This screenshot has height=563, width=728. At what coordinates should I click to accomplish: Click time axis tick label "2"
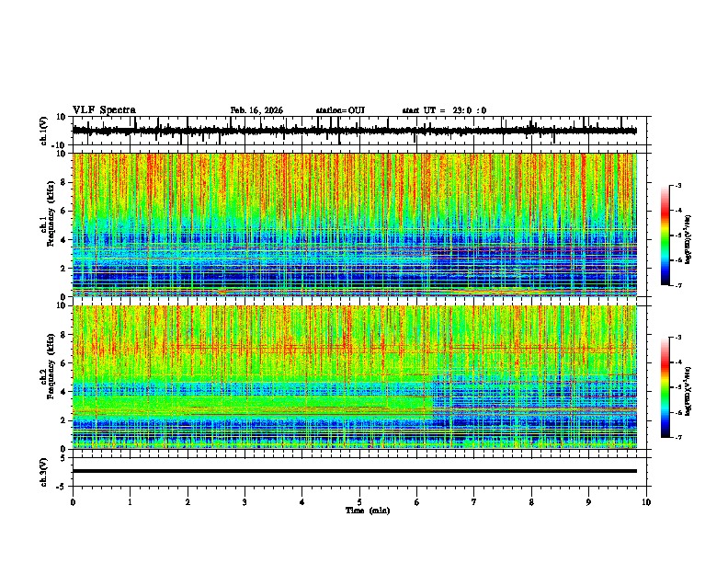(188, 502)
